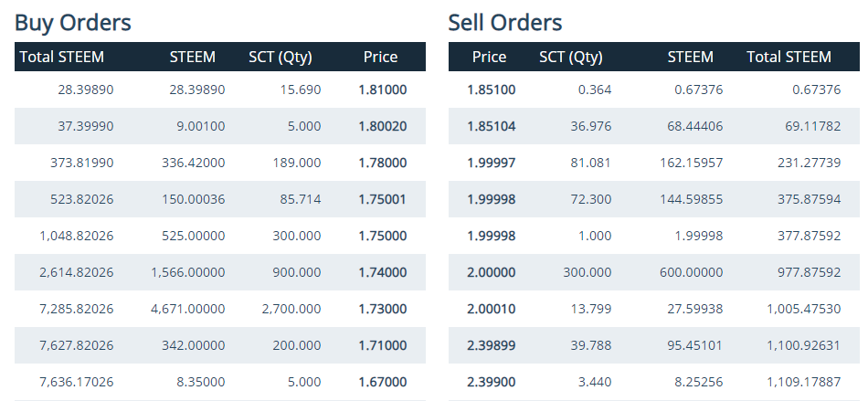The image size is (868, 401).
Task: Click the Sell Orders heading
Action: tap(505, 22)
